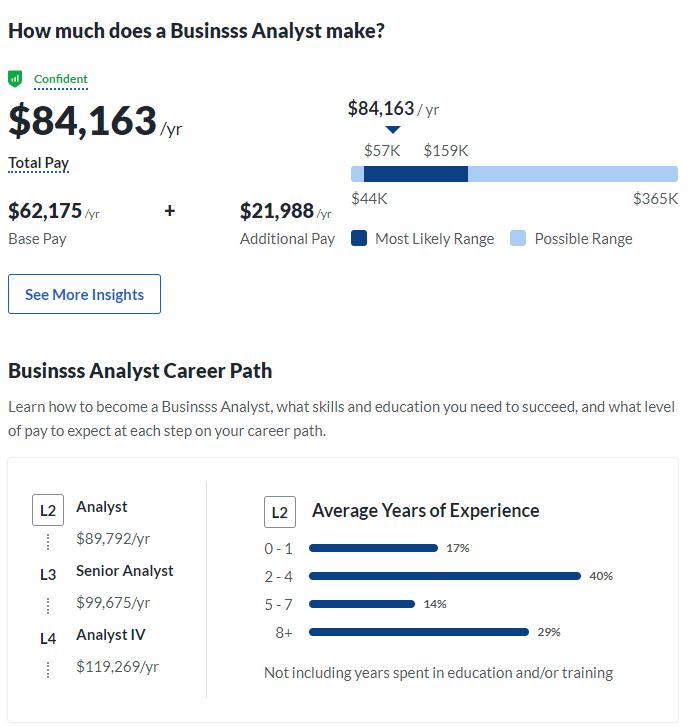
Task: Click the Total Pay underlined label
Action: pos(38,163)
